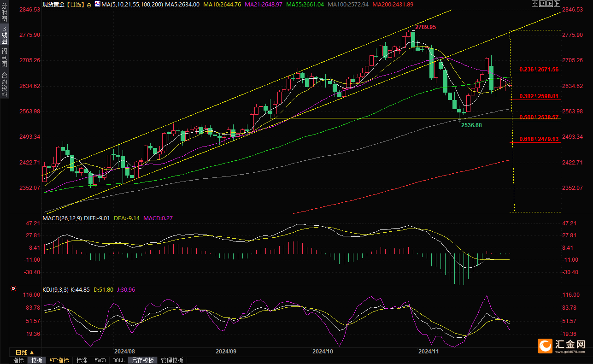Click the DIFF:-9.01 value
The width and height of the screenshot is (593, 364).
pos(97,218)
